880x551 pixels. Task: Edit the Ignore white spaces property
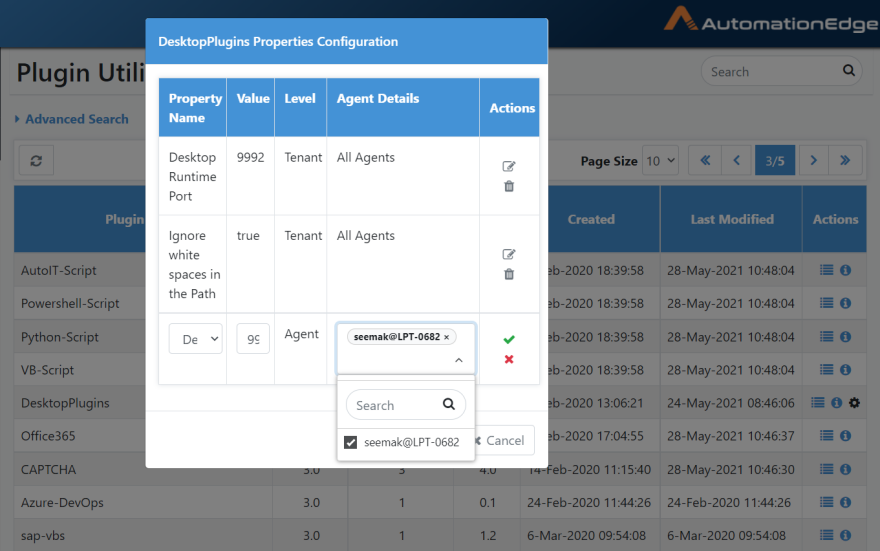508,254
